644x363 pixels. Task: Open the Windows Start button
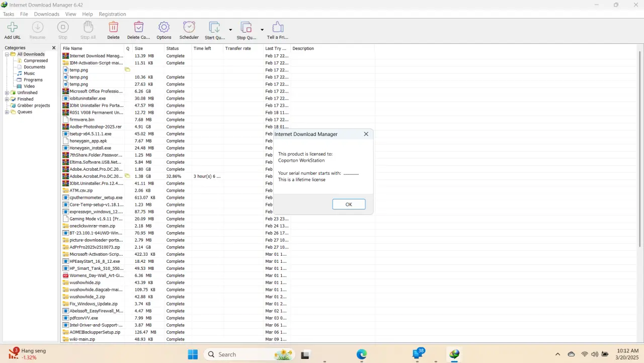point(193,354)
